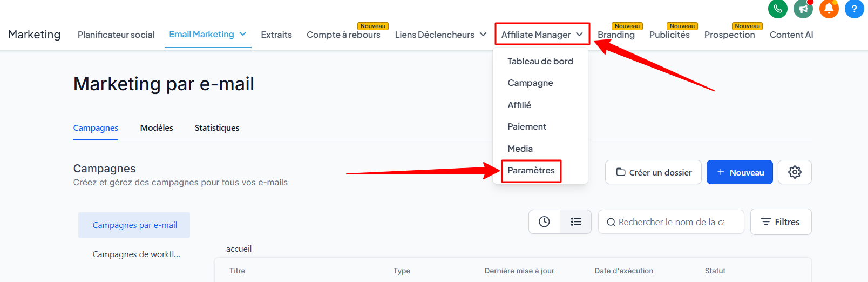This screenshot has width=868, height=282.
Task: Click the blue Nouveau button
Action: (x=740, y=172)
